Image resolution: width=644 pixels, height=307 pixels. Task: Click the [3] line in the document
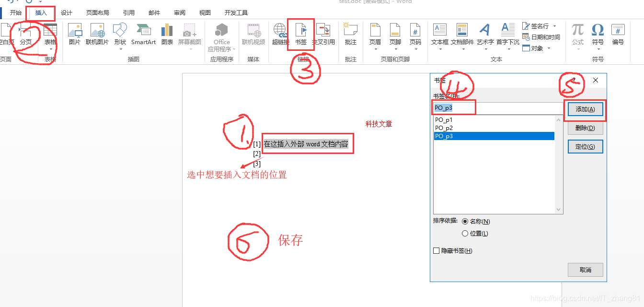257,164
